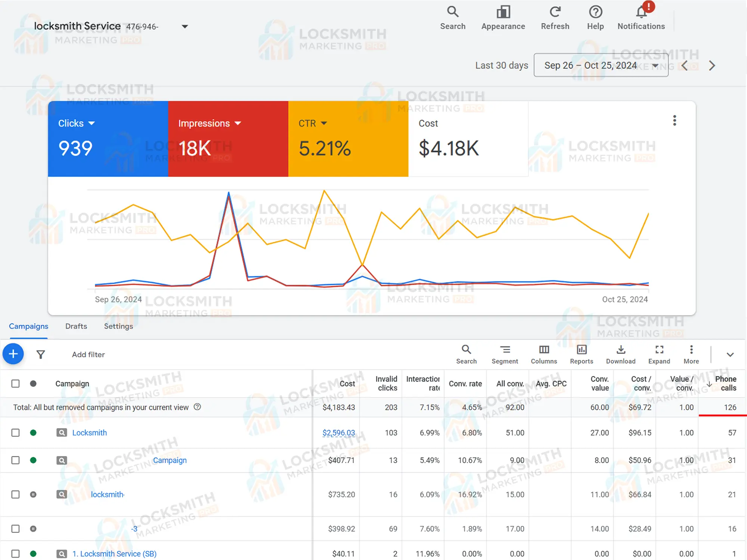The height and width of the screenshot is (560, 747).
Task: Click the filter funnel icon
Action: tap(40, 354)
